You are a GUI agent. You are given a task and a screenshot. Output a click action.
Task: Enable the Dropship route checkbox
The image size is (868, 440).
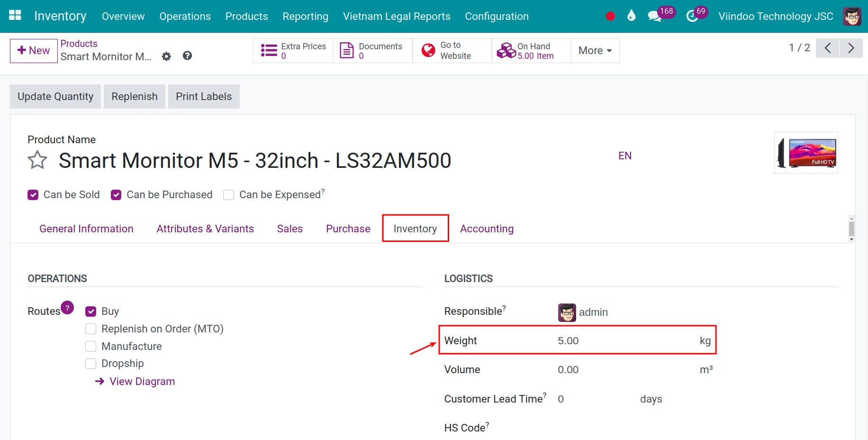click(x=90, y=364)
